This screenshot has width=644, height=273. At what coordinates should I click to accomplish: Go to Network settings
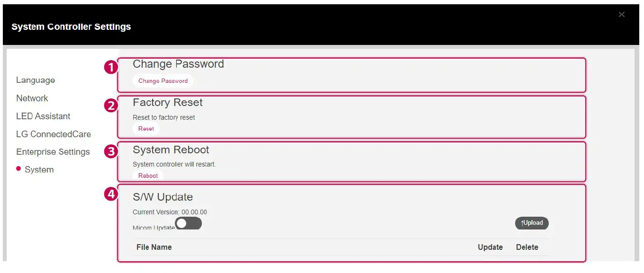[32, 98]
